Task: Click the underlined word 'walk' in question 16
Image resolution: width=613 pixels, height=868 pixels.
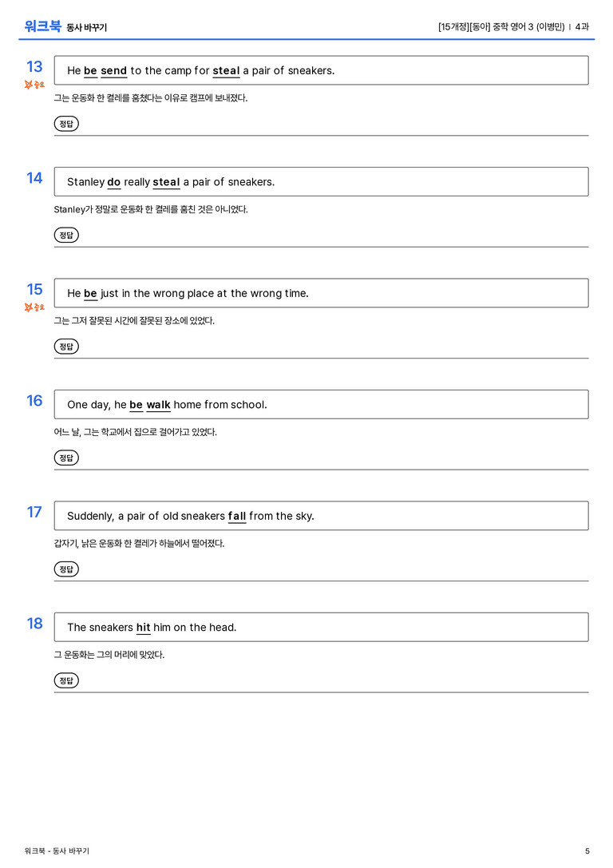Action: pyautogui.click(x=158, y=405)
